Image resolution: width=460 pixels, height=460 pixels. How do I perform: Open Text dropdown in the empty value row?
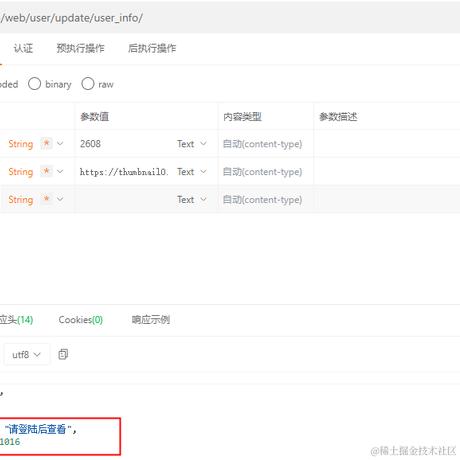pyautogui.click(x=192, y=199)
